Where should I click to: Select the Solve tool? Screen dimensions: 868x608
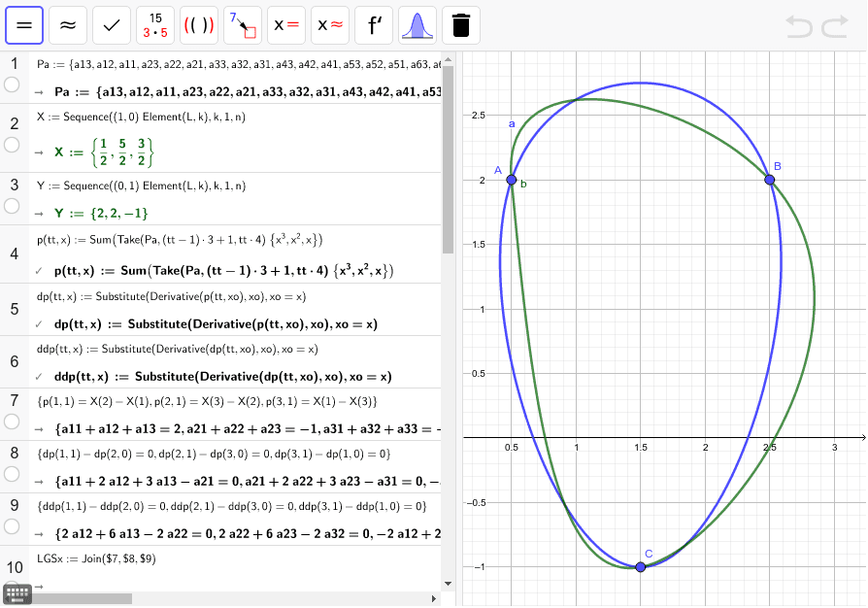click(x=284, y=25)
